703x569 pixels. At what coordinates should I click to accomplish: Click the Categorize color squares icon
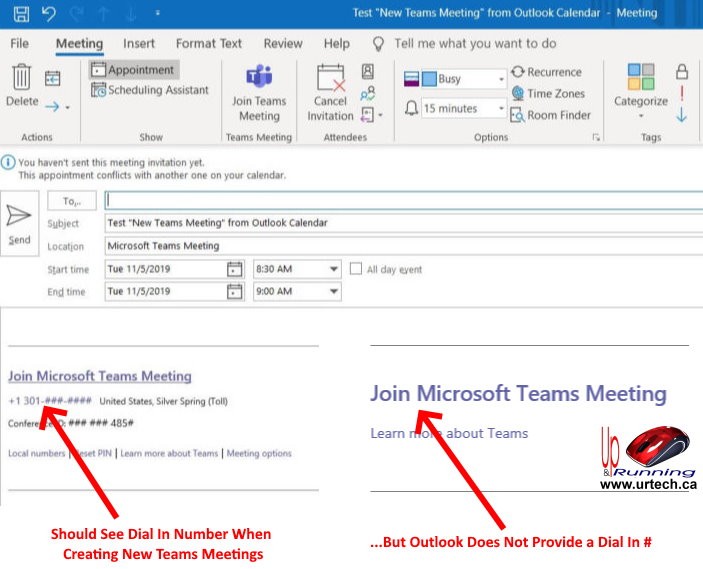[641, 77]
